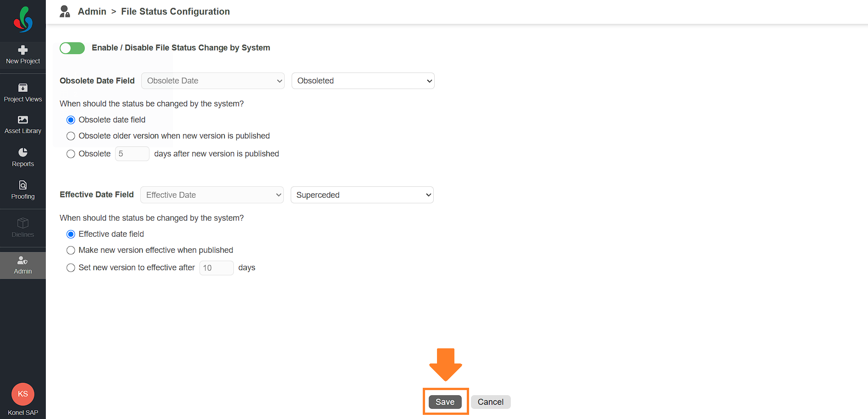868x419 pixels.
Task: Click the app logo in the sidebar
Action: [23, 20]
